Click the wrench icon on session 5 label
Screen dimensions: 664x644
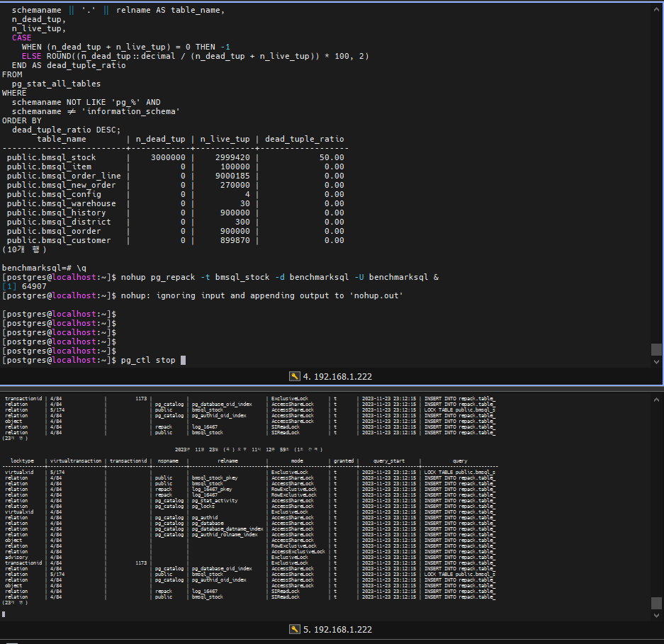click(295, 629)
